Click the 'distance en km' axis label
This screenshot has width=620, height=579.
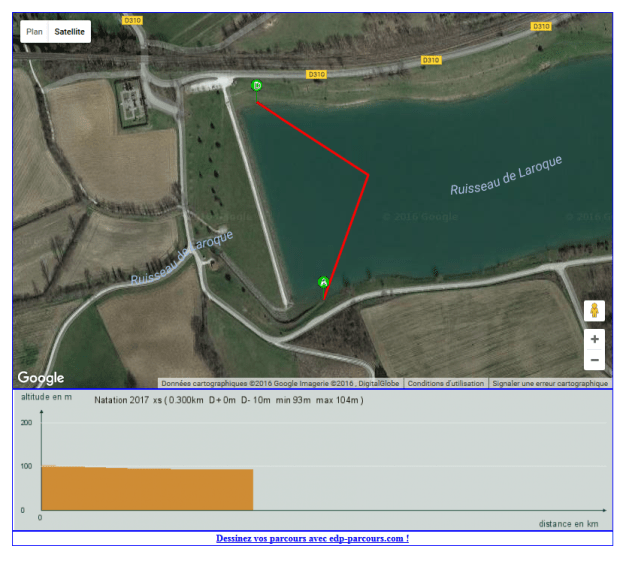[568, 524]
